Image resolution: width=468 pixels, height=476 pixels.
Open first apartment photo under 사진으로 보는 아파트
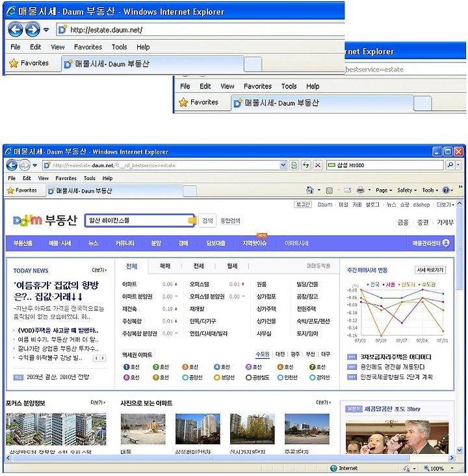pos(143,429)
